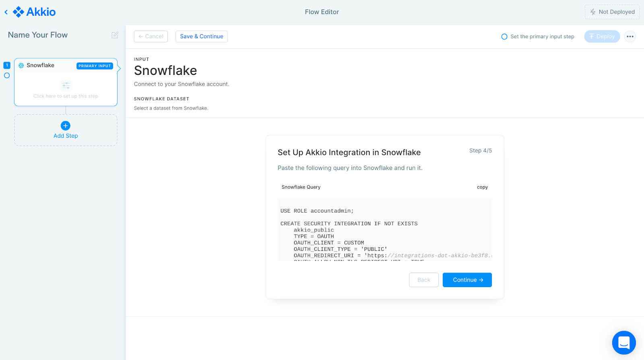Click the plus icon to add step

point(66,126)
